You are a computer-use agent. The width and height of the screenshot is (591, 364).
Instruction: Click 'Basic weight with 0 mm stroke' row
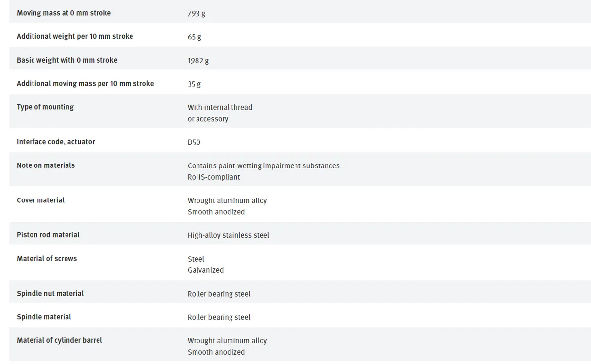pos(300,60)
